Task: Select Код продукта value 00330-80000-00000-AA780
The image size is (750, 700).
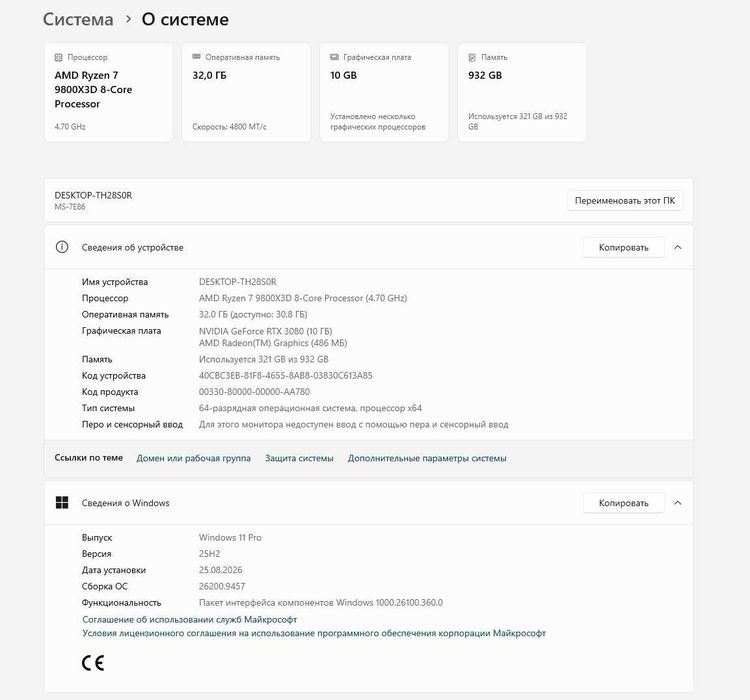Action: click(254, 391)
